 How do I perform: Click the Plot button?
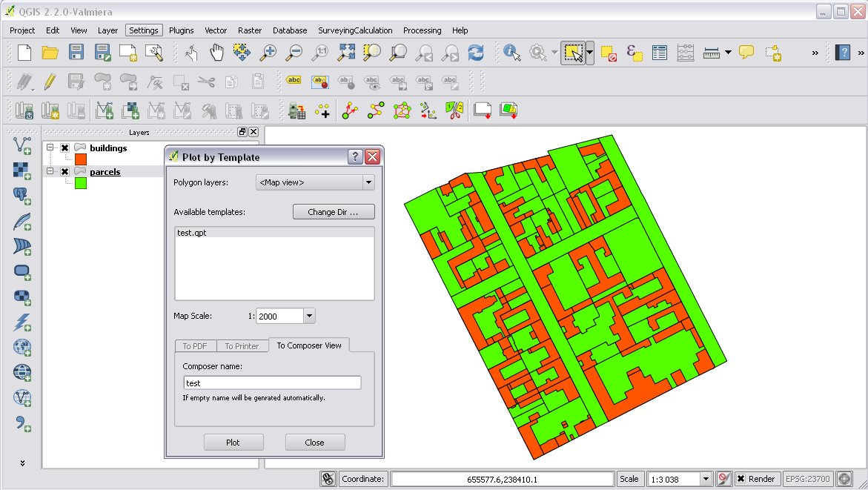pos(233,443)
